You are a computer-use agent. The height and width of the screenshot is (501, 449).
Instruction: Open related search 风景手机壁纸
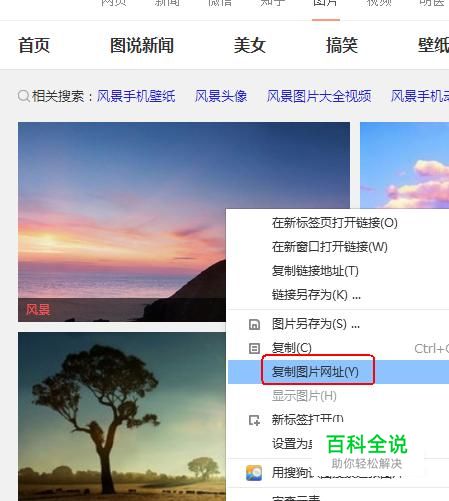[136, 96]
